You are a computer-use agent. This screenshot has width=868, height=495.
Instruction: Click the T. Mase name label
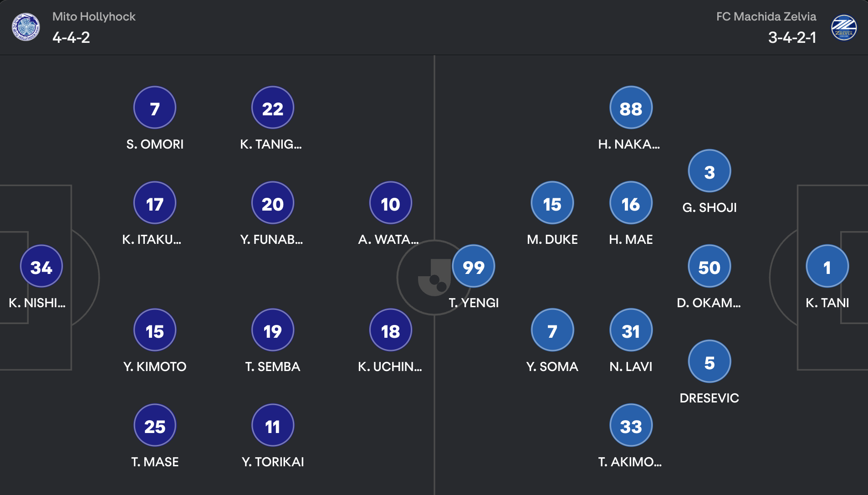coord(155,462)
